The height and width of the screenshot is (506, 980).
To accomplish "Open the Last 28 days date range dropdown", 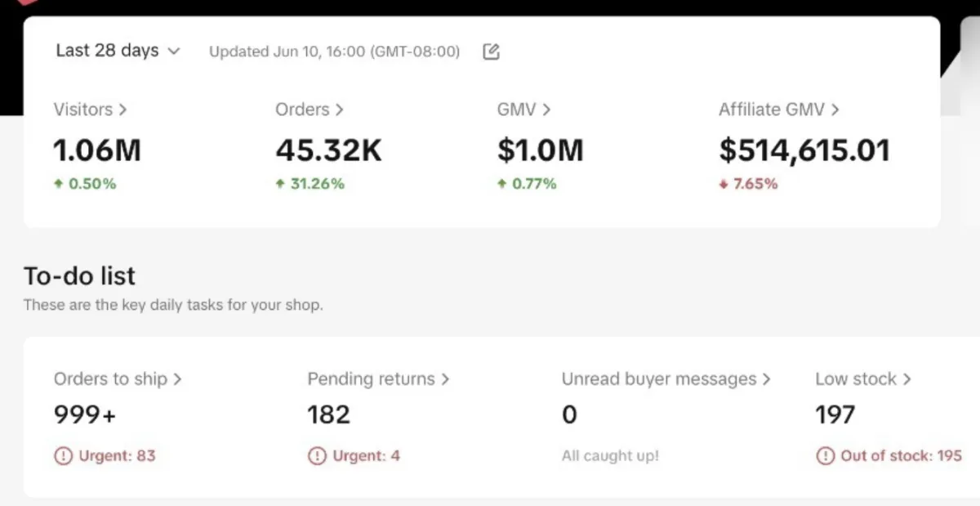I will [x=118, y=51].
